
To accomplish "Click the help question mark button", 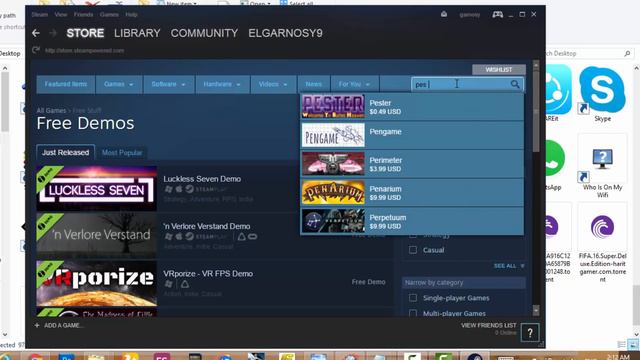I will (530, 333).
